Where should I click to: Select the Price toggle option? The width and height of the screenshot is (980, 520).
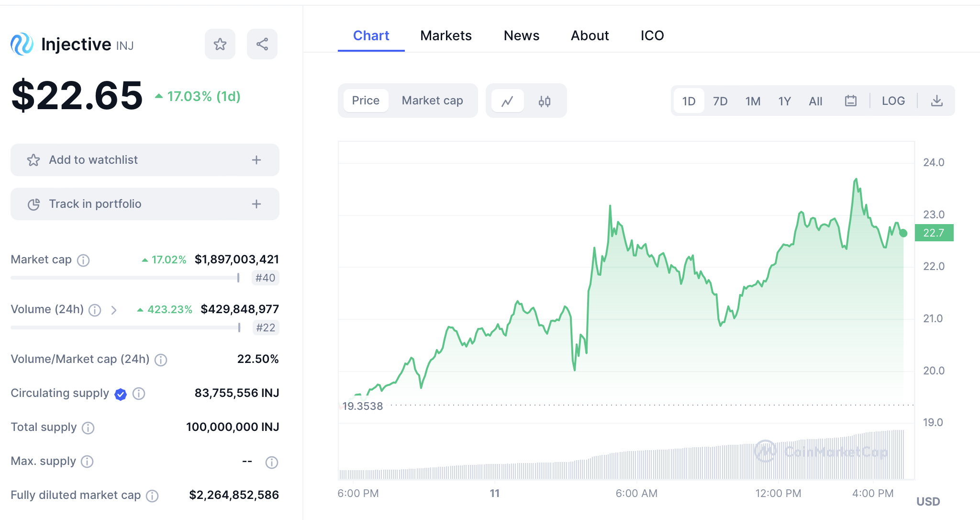[x=366, y=101]
